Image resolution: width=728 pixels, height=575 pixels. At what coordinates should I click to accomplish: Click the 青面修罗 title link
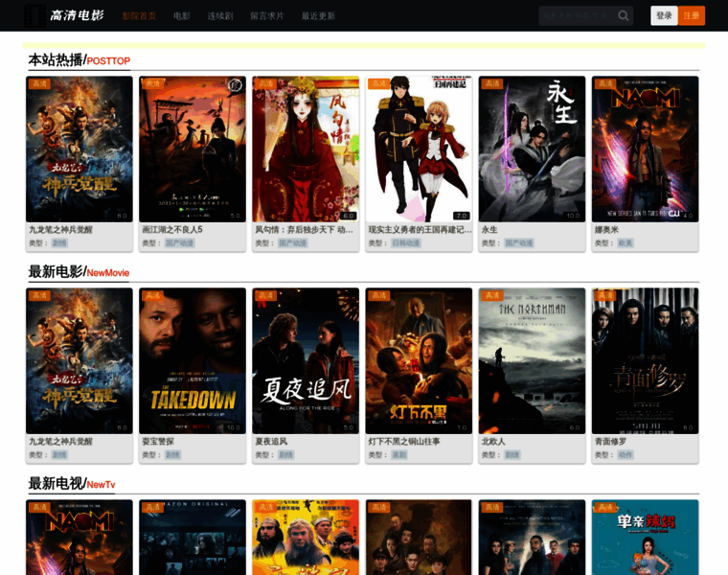coord(609,442)
